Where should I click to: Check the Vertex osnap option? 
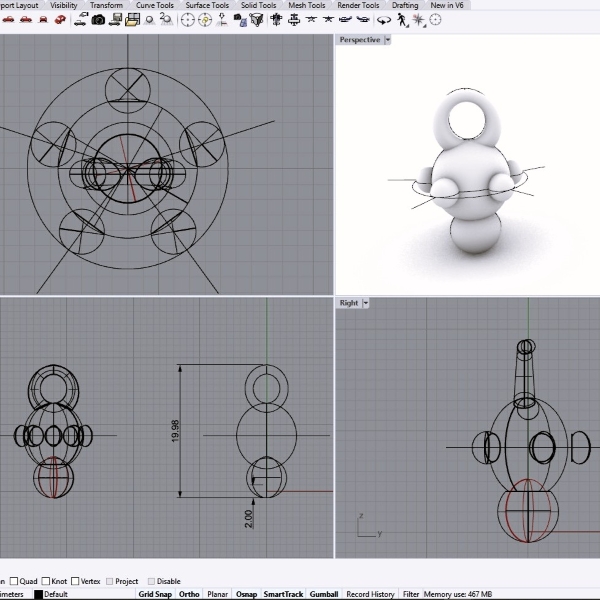(75, 581)
